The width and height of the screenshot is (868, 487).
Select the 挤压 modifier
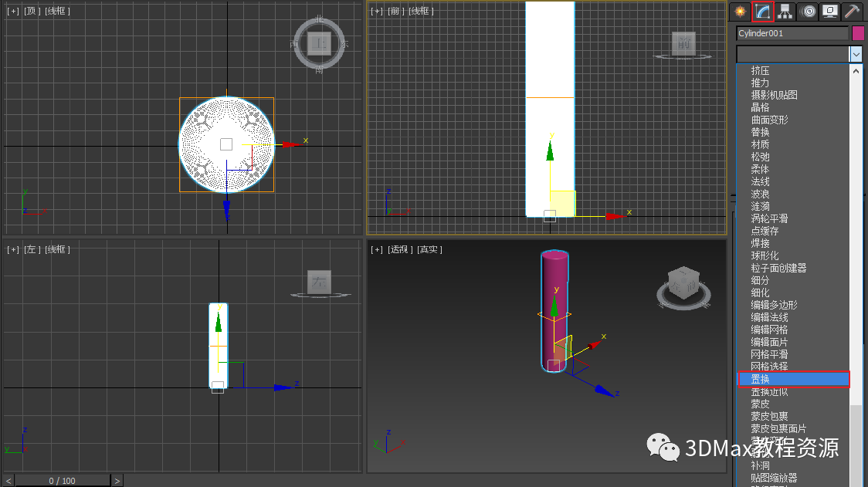click(760, 70)
